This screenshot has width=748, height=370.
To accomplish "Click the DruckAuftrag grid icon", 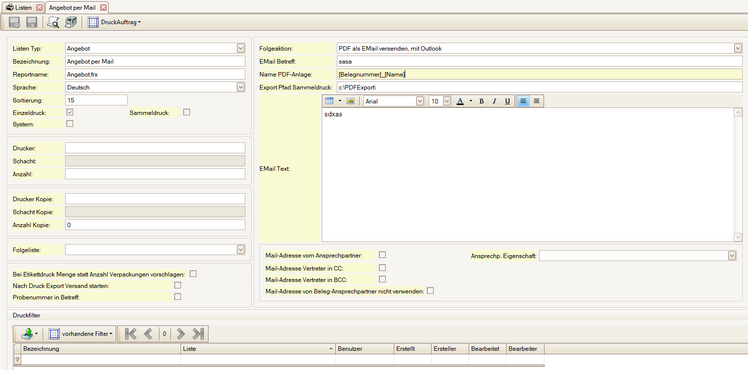I will coord(94,22).
